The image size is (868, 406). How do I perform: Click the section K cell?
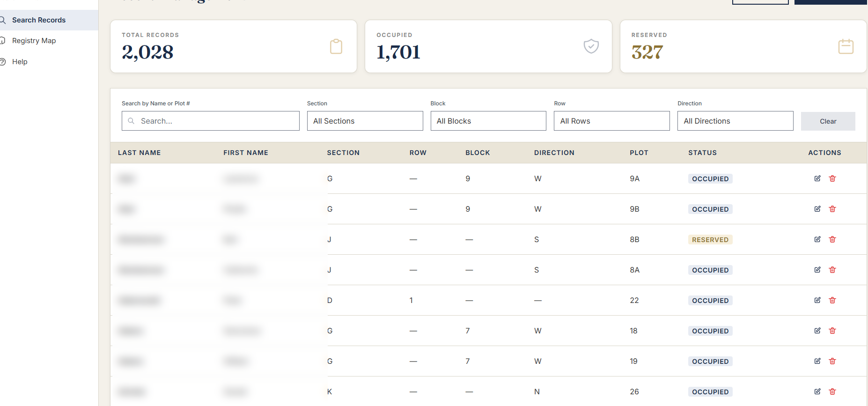(x=330, y=391)
